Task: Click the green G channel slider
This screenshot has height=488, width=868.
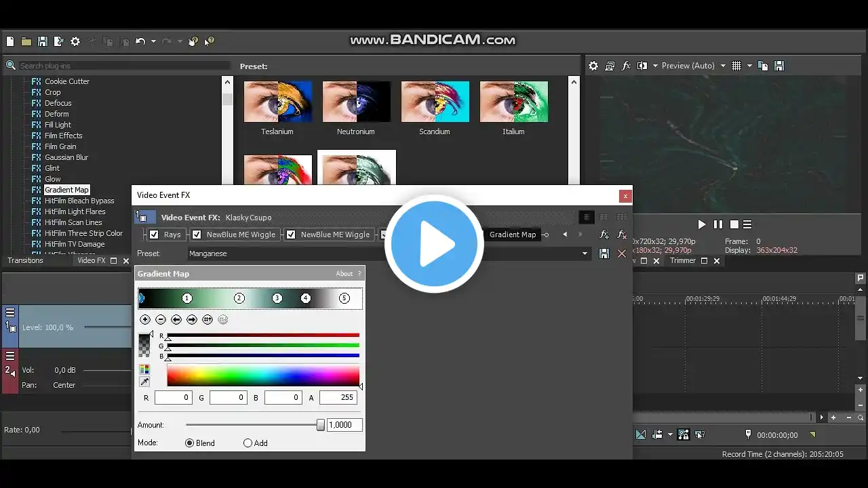Action: click(x=263, y=345)
